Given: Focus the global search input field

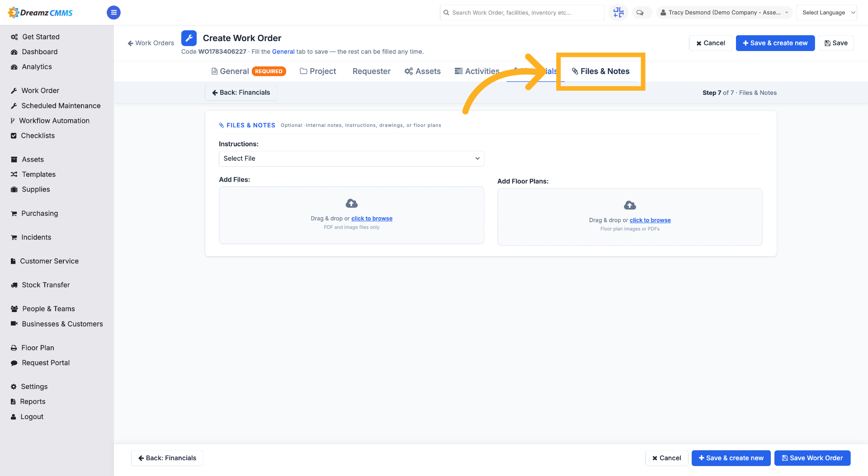Looking at the screenshot, I should pyautogui.click(x=522, y=13).
